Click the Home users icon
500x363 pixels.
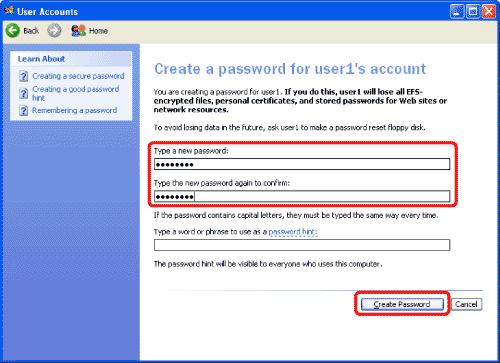point(78,31)
